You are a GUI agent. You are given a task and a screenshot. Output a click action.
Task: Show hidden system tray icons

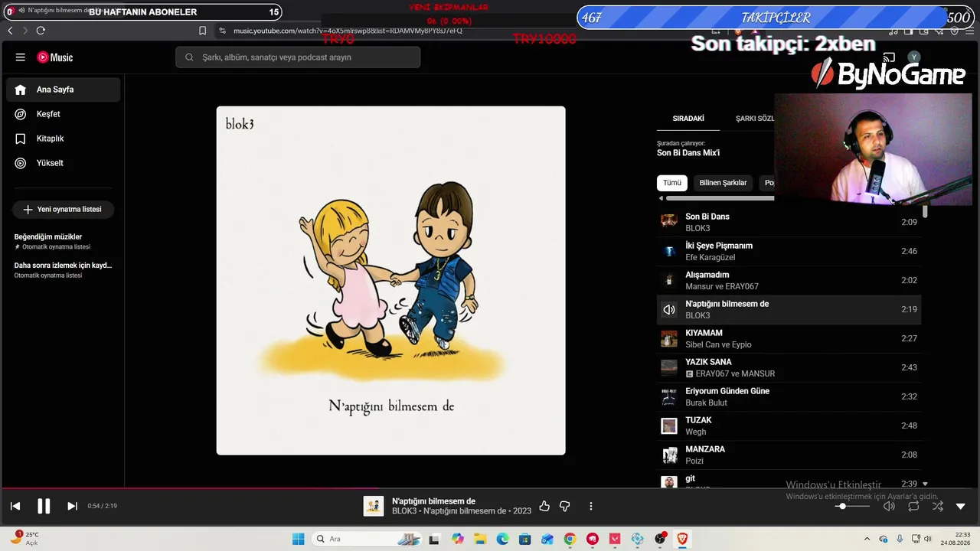point(867,539)
